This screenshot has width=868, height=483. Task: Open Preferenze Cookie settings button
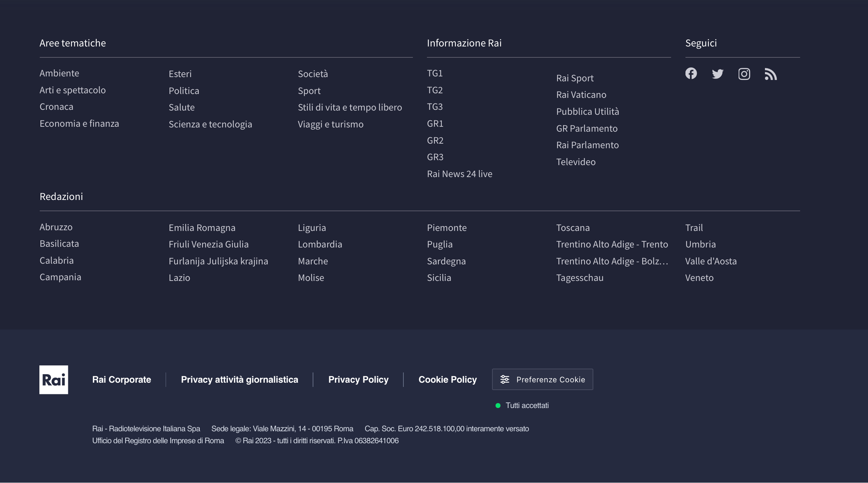click(542, 379)
